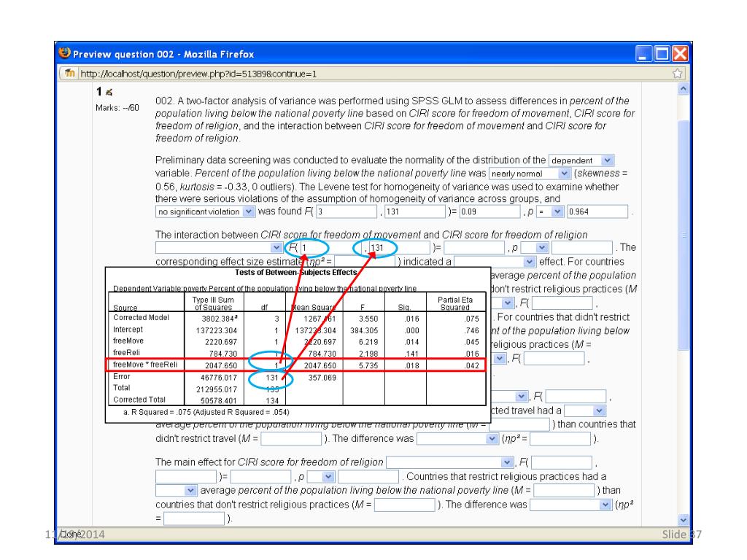Close the Preview question 002 window
Viewport: 747px width, 560px height.
pos(680,54)
